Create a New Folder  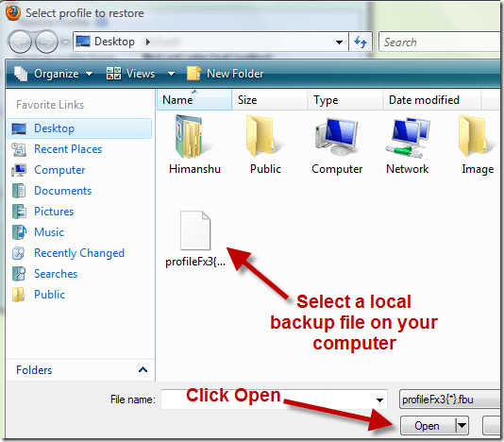click(x=226, y=74)
